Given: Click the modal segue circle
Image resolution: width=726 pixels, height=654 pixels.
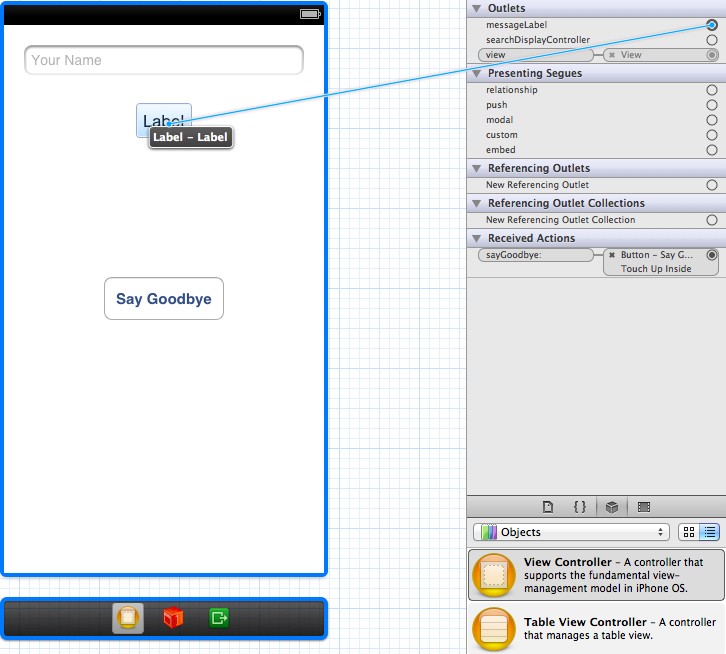Looking at the screenshot, I should (x=712, y=120).
